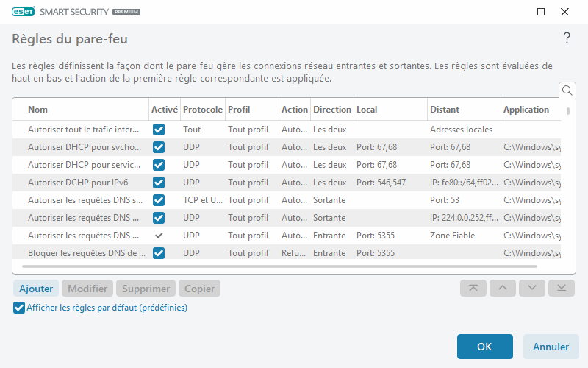The image size is (588, 368).
Task: Select rule 'Autoriser tout le trafic inter...'
Action: (83, 130)
